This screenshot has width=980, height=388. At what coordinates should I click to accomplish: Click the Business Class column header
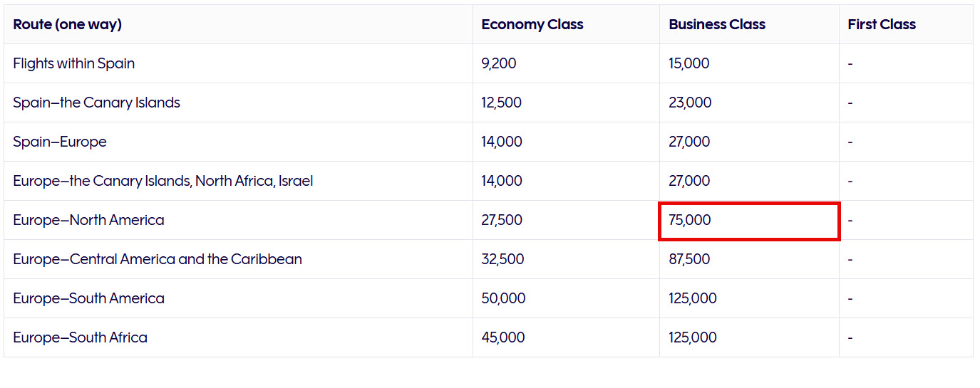(717, 25)
